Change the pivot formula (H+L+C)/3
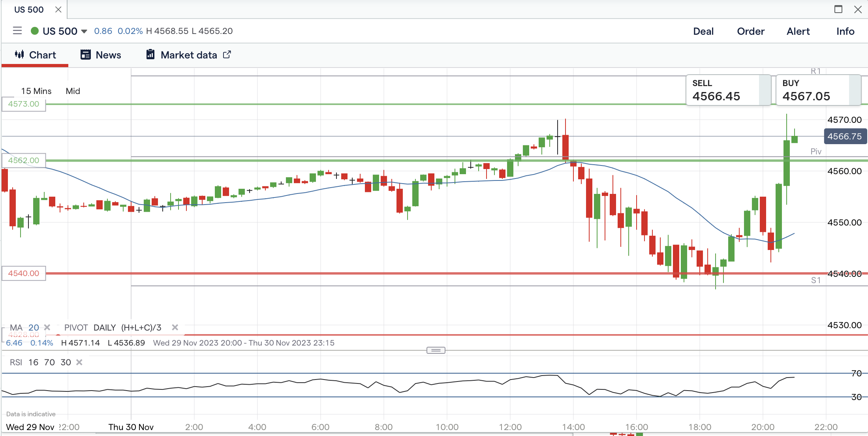Viewport: 868px width, 436px height. (x=141, y=328)
